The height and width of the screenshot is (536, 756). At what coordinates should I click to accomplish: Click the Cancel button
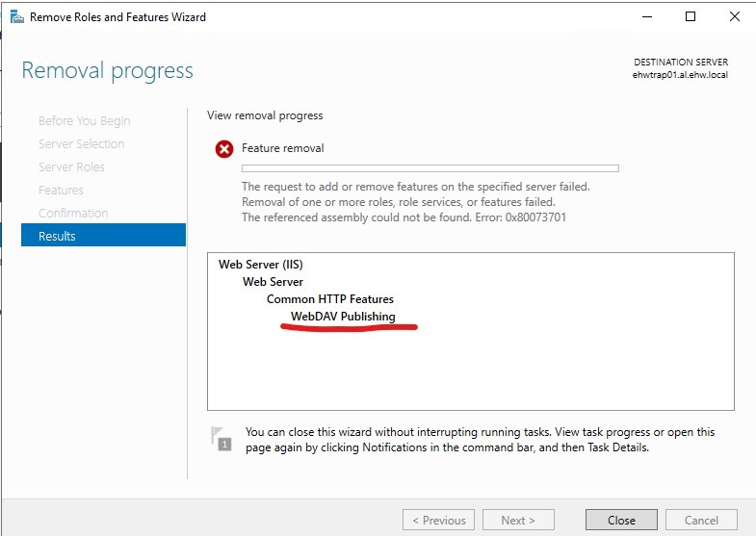[701, 520]
